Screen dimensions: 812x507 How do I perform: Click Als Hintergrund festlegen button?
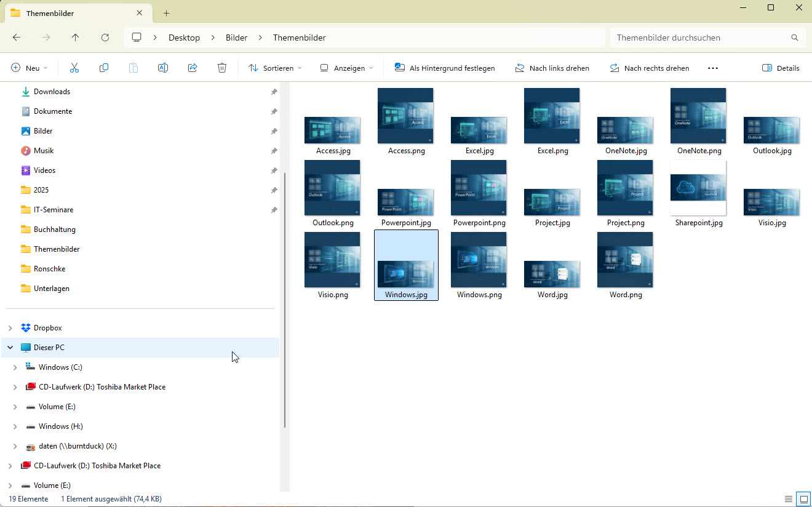click(x=445, y=68)
